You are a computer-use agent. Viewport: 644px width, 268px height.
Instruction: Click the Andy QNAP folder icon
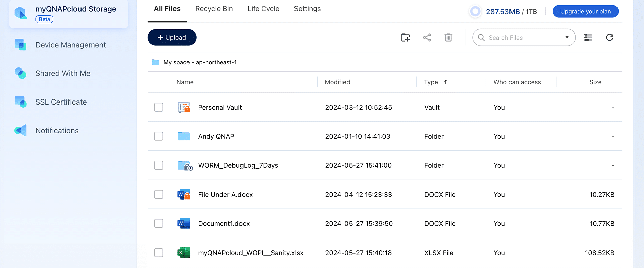(184, 136)
